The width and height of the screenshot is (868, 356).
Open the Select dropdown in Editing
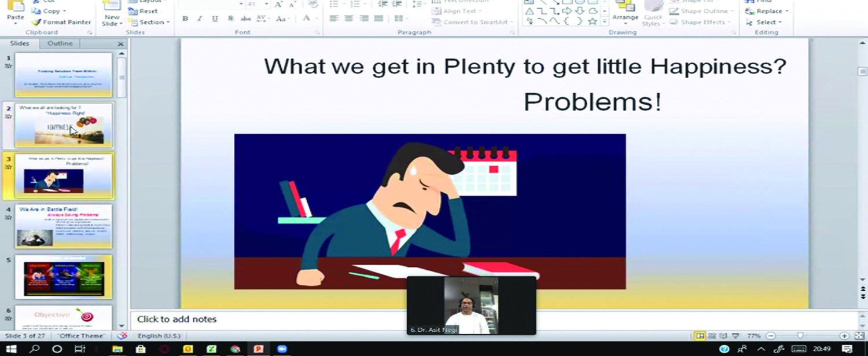(769, 22)
